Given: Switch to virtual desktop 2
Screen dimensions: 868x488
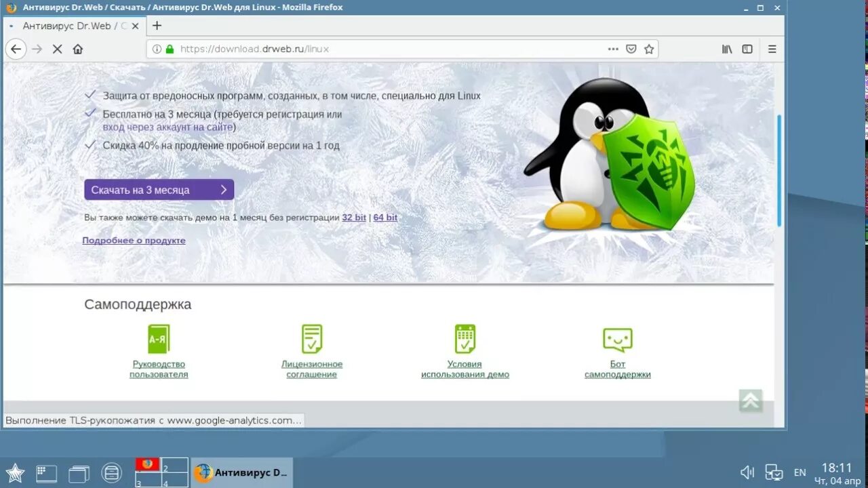Looking at the screenshot, I should 175,465.
